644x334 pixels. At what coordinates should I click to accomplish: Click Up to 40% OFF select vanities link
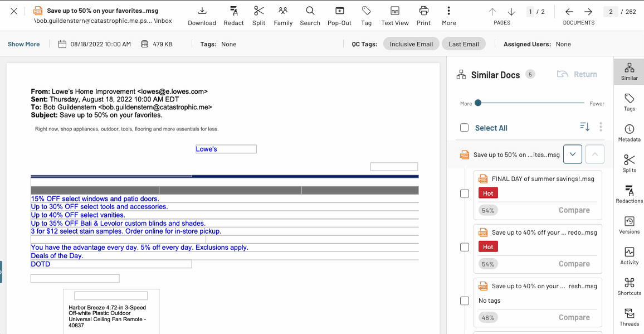point(78,215)
